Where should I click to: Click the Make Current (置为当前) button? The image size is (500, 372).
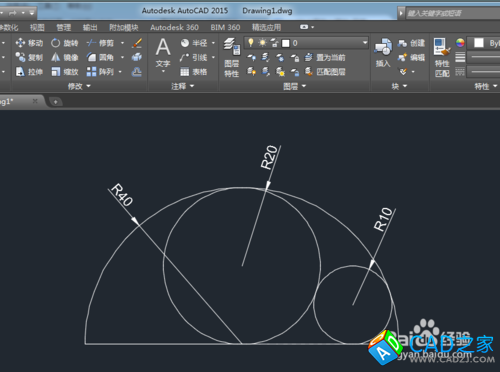coord(325,57)
